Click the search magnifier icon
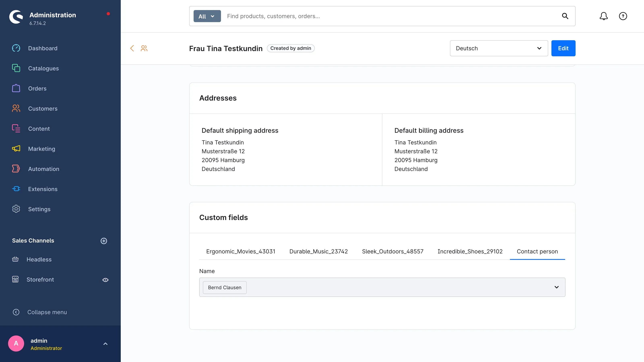Viewport: 644px width, 362px height. pos(565,16)
